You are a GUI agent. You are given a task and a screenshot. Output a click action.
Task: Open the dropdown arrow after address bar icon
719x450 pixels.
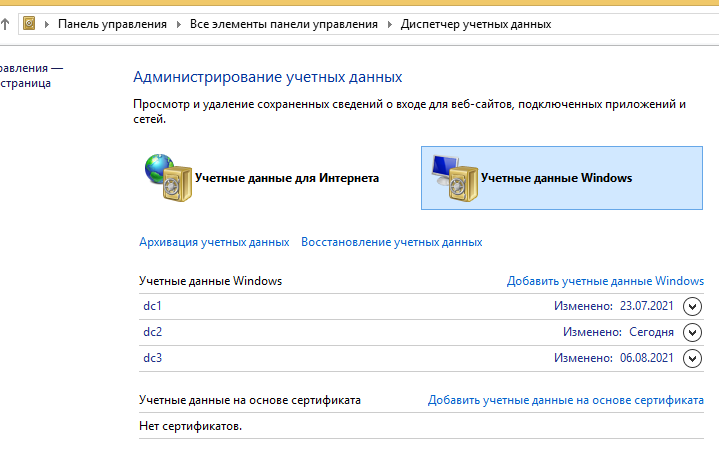tap(46, 24)
